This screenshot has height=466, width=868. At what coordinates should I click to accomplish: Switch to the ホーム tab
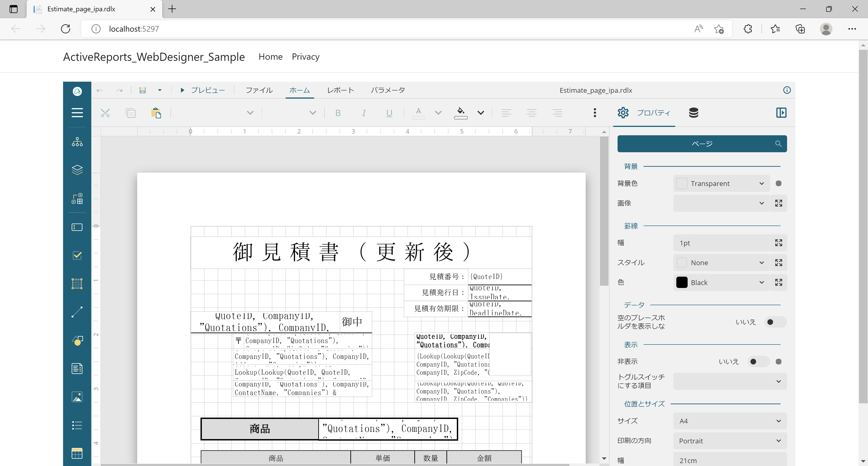coord(300,90)
